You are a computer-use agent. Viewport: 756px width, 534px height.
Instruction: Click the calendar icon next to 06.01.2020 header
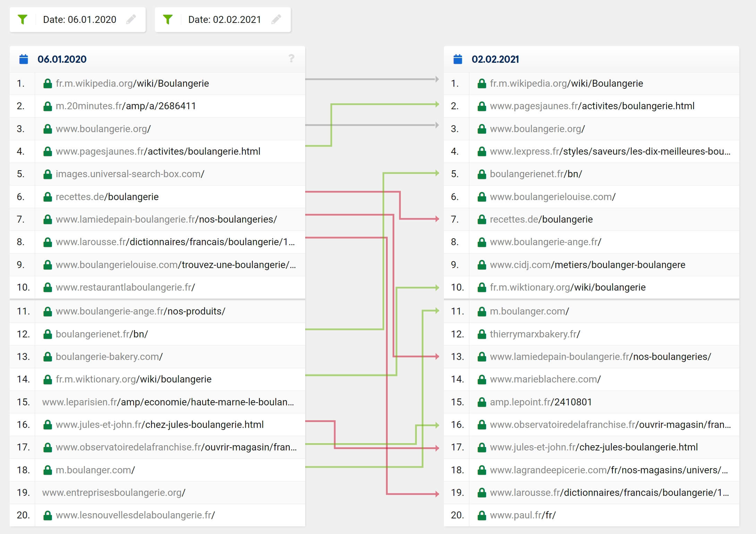click(x=24, y=59)
